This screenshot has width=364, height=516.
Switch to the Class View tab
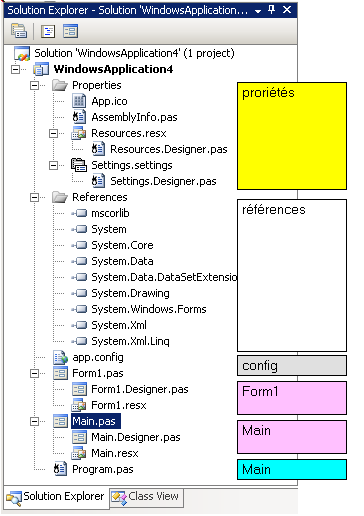pyautogui.click(x=147, y=497)
